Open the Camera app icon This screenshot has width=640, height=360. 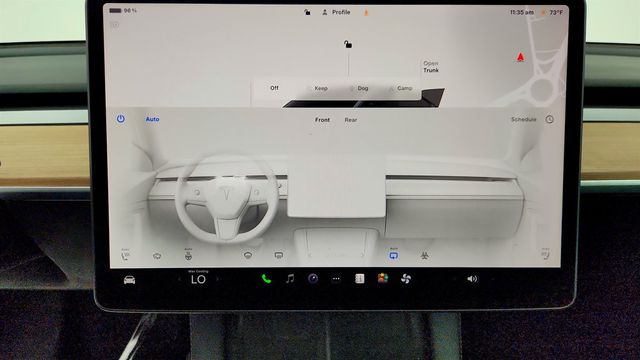point(313,279)
